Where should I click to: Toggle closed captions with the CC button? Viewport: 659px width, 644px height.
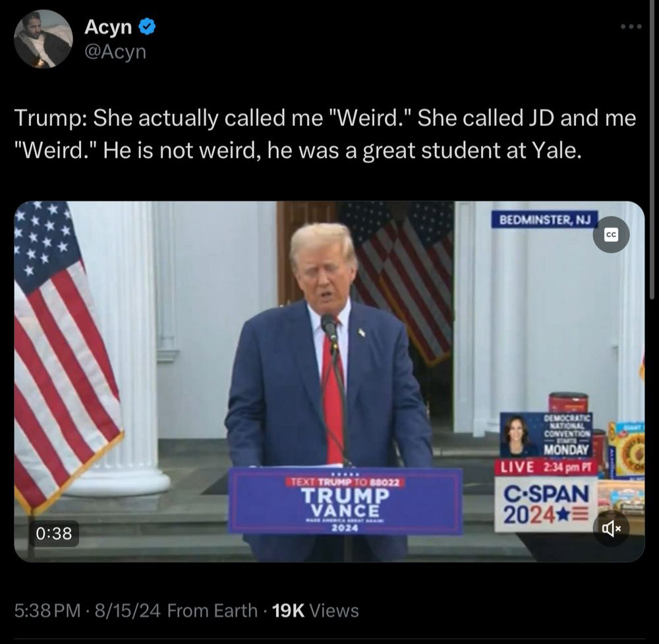pyautogui.click(x=611, y=235)
